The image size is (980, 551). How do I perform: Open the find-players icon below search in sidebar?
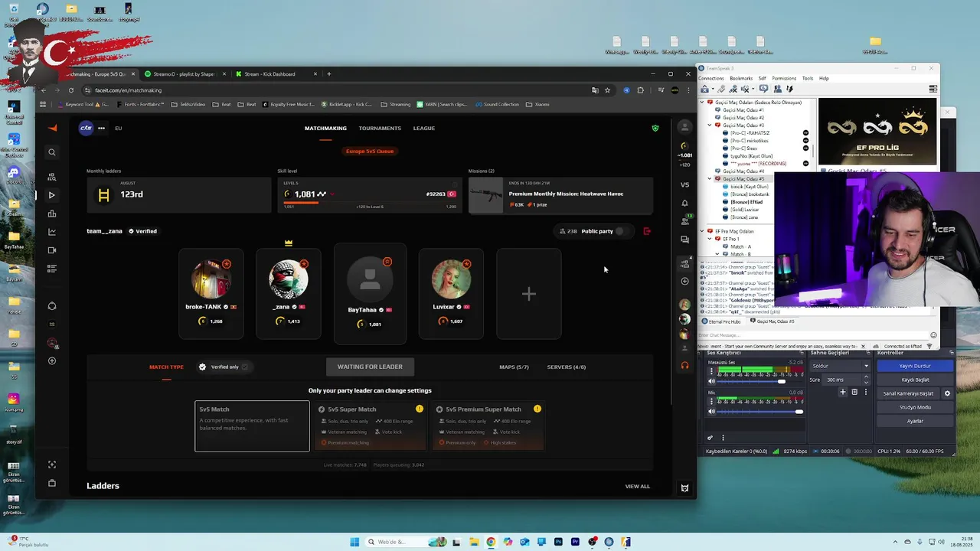pyautogui.click(x=52, y=177)
